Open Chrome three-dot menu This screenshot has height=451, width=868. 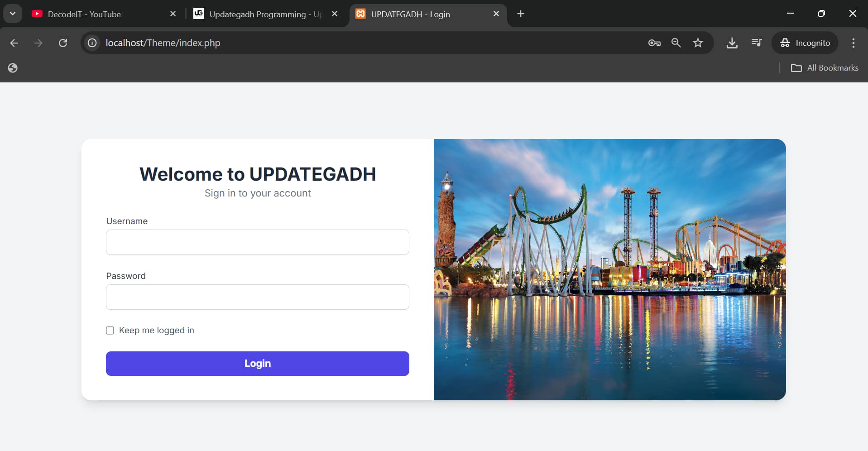coord(853,43)
